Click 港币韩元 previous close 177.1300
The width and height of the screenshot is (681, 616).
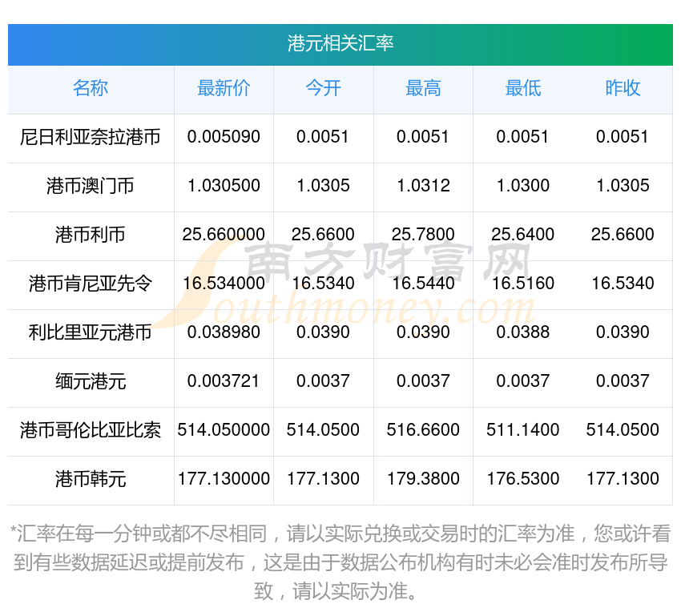click(x=623, y=479)
